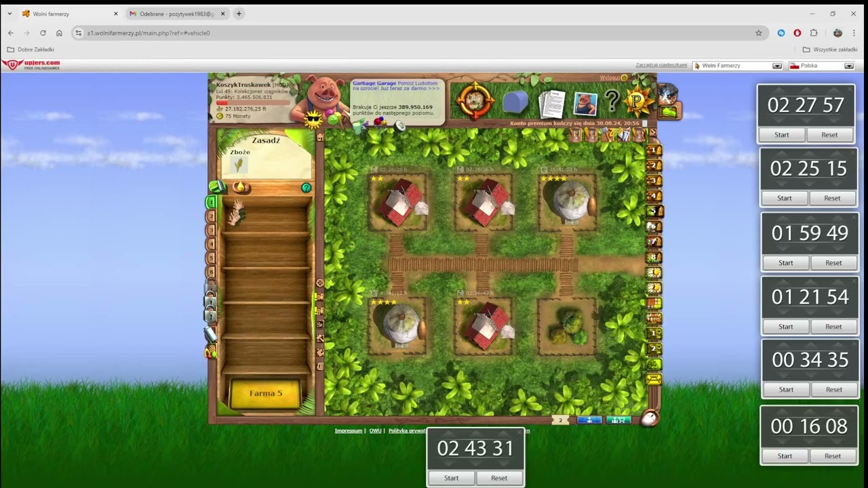Click the empty bush plot

(x=568, y=327)
